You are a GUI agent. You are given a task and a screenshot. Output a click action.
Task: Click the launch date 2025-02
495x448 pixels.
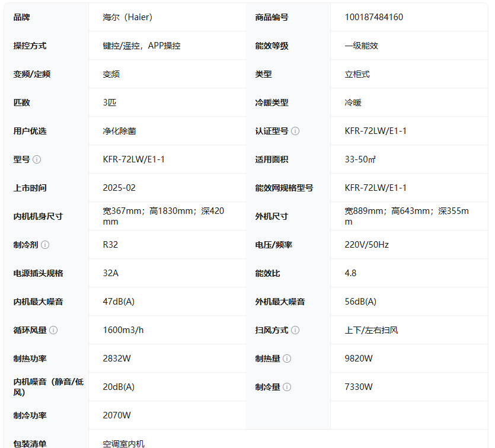pyautogui.click(x=119, y=188)
